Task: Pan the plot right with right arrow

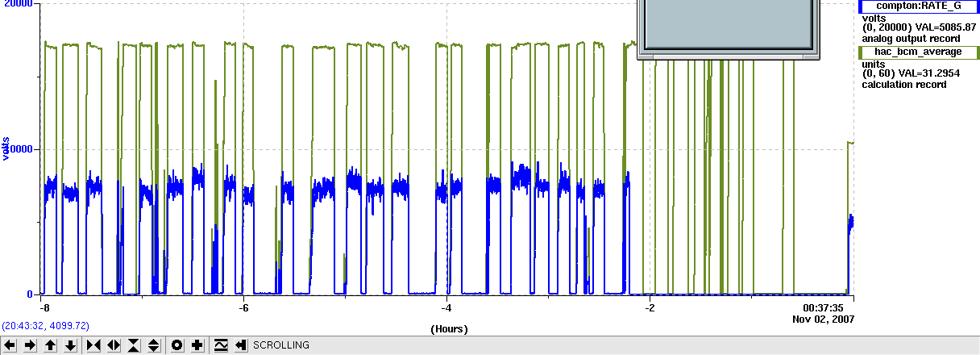Action: (30, 345)
